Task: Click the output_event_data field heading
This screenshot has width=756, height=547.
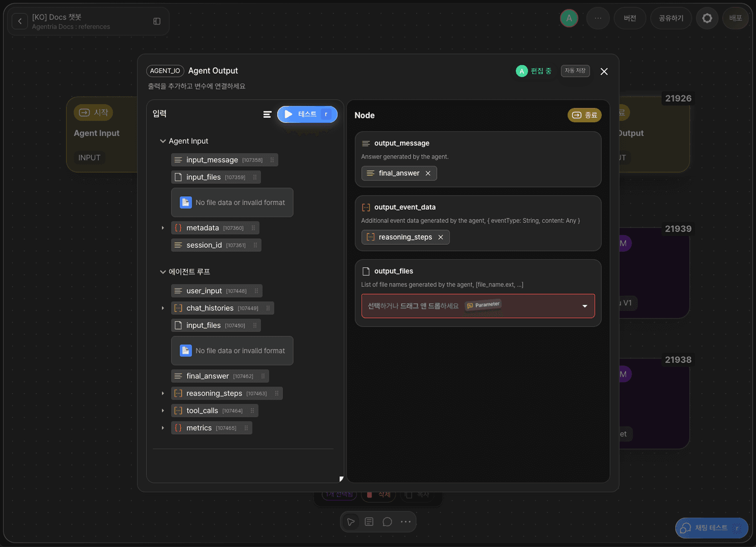Action: (405, 207)
